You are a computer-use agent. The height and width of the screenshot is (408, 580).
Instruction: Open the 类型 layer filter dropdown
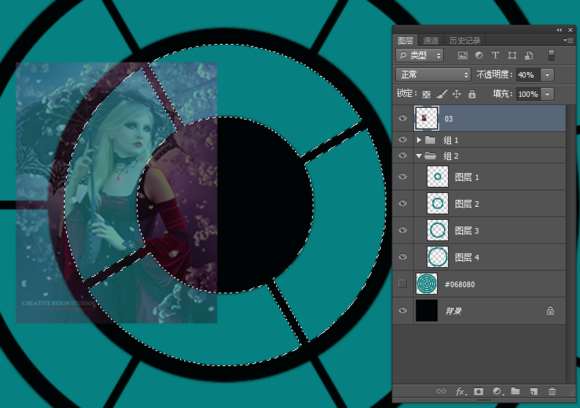pyautogui.click(x=419, y=55)
